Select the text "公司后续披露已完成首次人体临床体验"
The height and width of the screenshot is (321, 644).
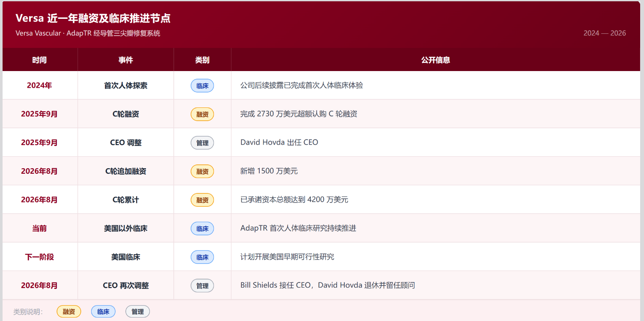click(x=302, y=86)
